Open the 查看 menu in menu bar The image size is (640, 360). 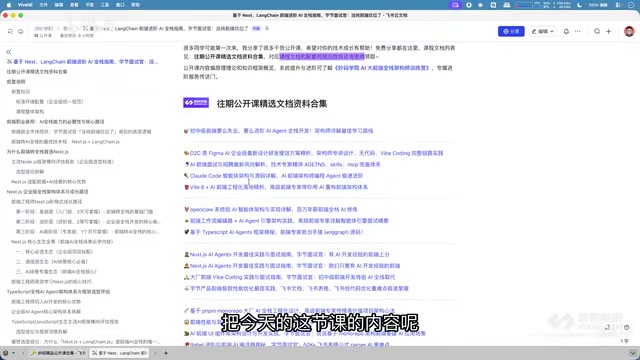[74, 5]
